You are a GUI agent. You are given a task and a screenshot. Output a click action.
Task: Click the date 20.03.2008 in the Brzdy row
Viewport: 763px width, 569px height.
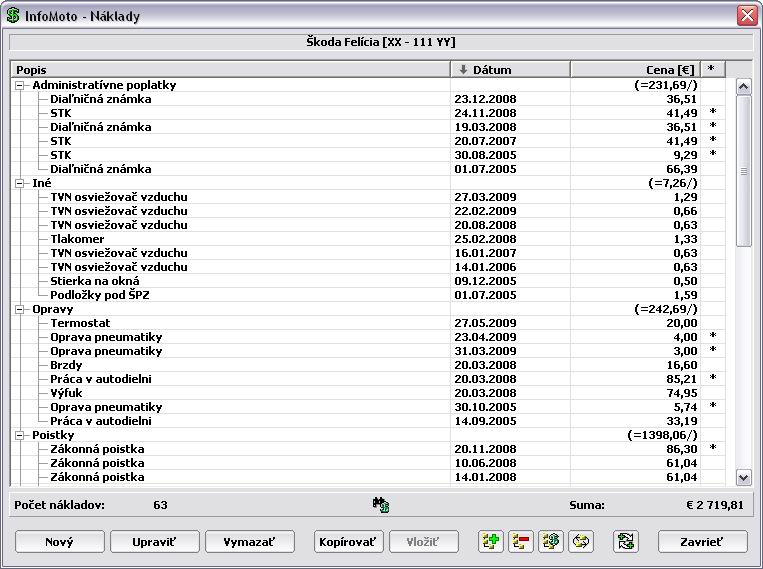[485, 365]
